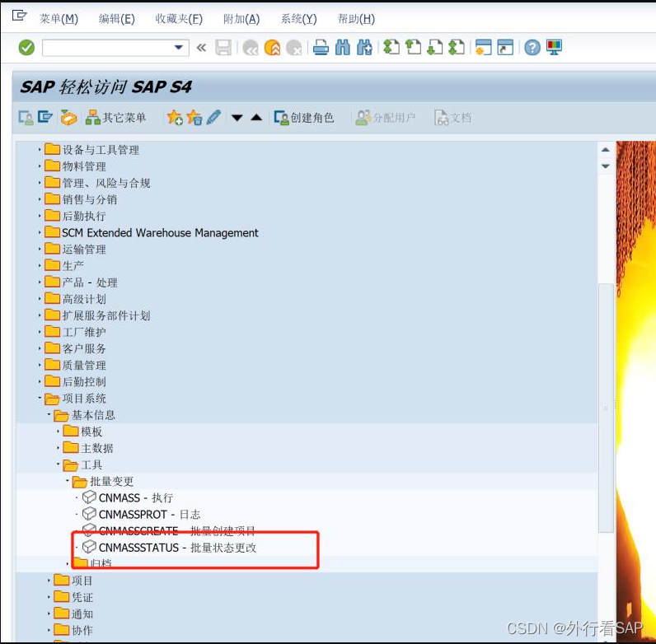This screenshot has height=644, width=656.
Task: Go to Previous Page icon
Action: click(414, 48)
